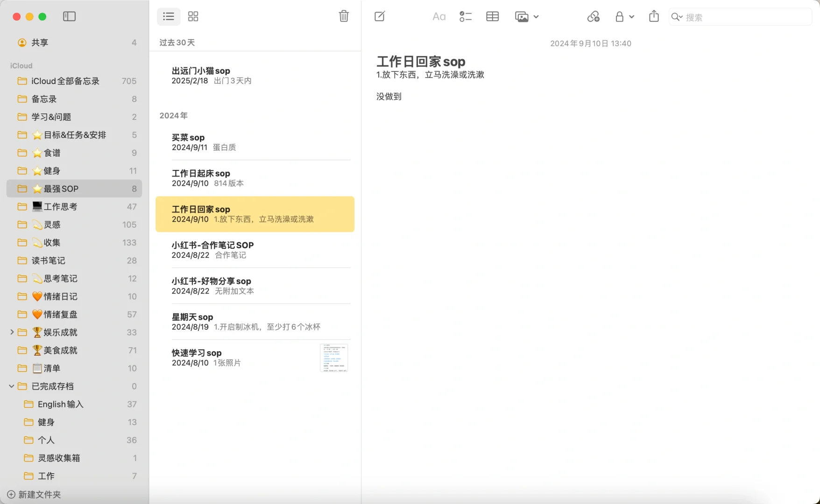This screenshot has width=820, height=504.
Task: Open the media insert dropdown chevron
Action: click(537, 16)
